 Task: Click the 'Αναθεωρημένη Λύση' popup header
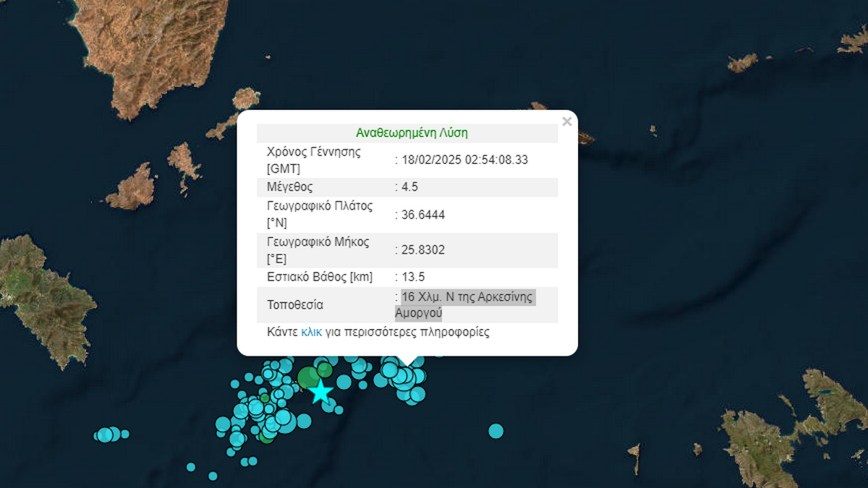412,133
